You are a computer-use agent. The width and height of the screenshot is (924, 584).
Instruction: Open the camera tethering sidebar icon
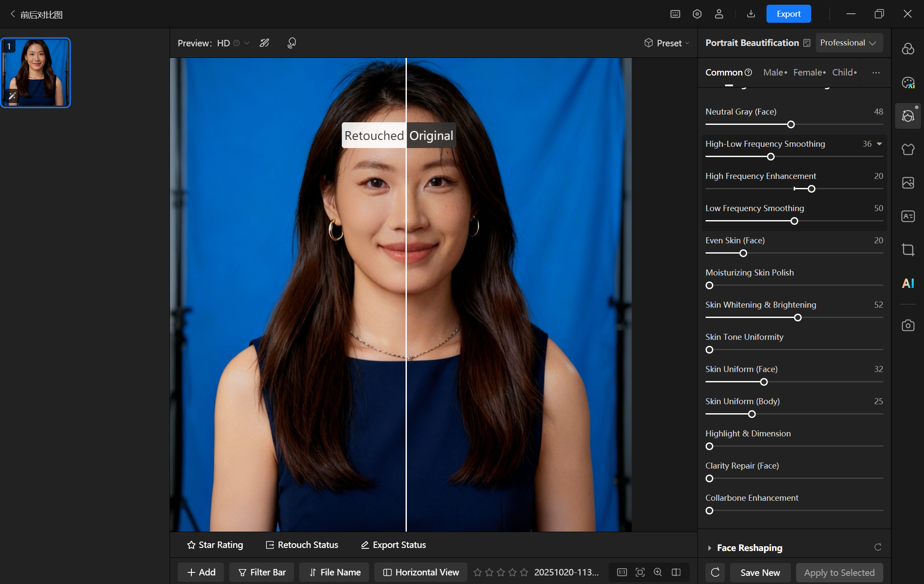(x=908, y=325)
